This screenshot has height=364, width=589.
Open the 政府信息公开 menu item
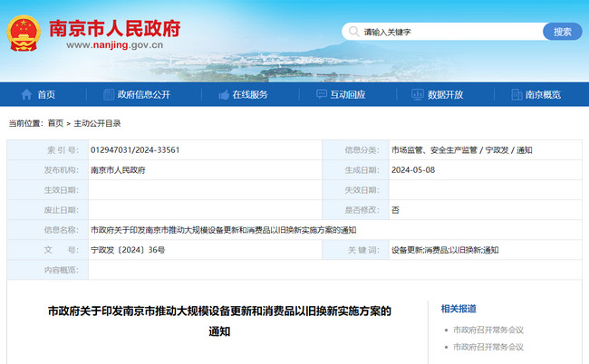[144, 94]
